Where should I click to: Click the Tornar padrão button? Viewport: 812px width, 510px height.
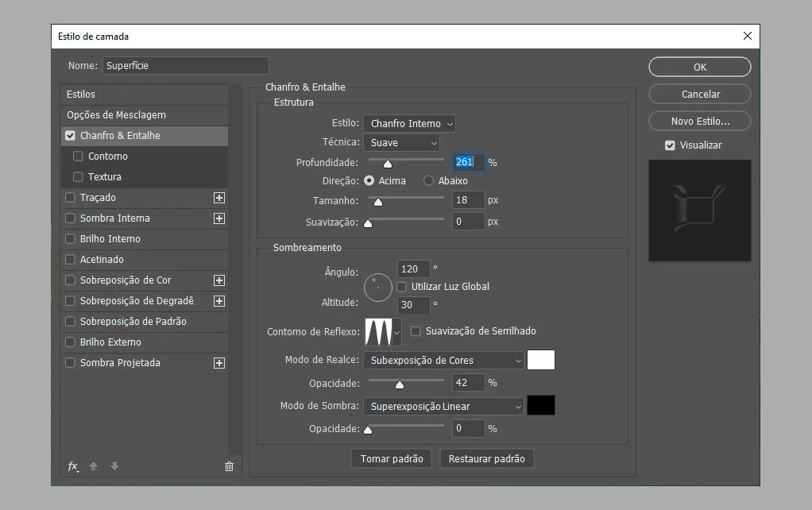coord(391,458)
